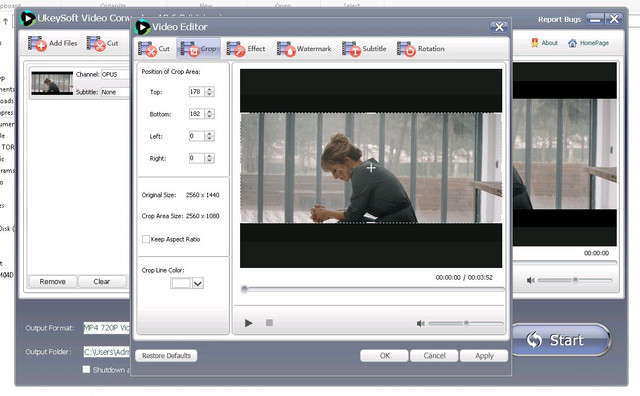Select the Crop tab in Video Editor

pos(199,49)
